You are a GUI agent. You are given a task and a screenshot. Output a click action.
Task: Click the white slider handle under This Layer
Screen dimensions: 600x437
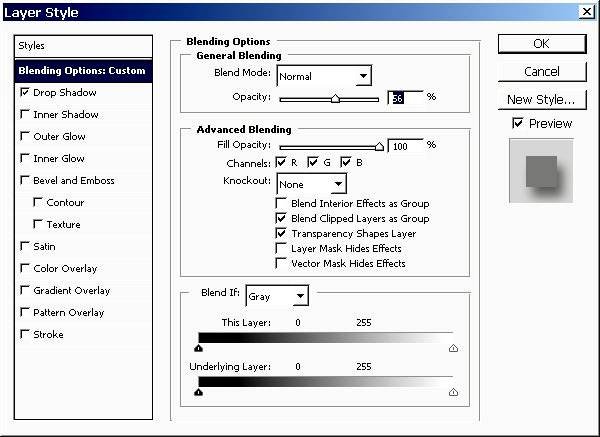(453, 349)
